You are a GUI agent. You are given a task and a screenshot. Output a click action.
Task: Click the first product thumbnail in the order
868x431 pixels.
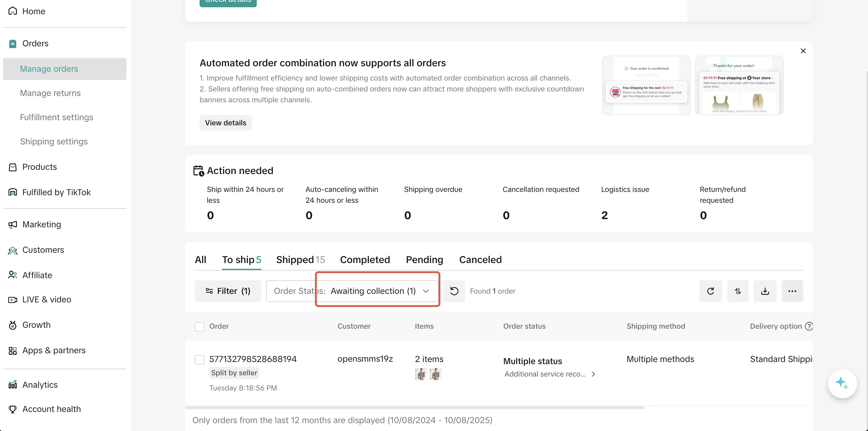point(420,374)
